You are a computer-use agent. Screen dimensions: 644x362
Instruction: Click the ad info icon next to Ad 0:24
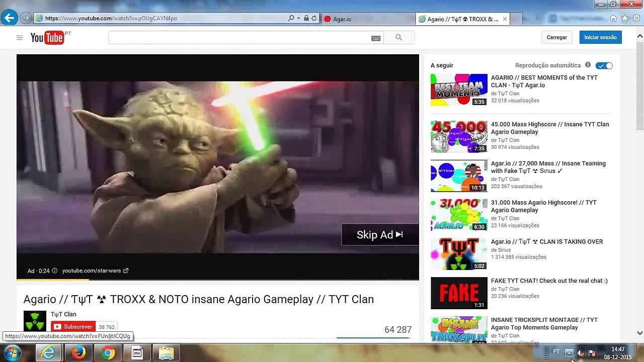[54, 270]
